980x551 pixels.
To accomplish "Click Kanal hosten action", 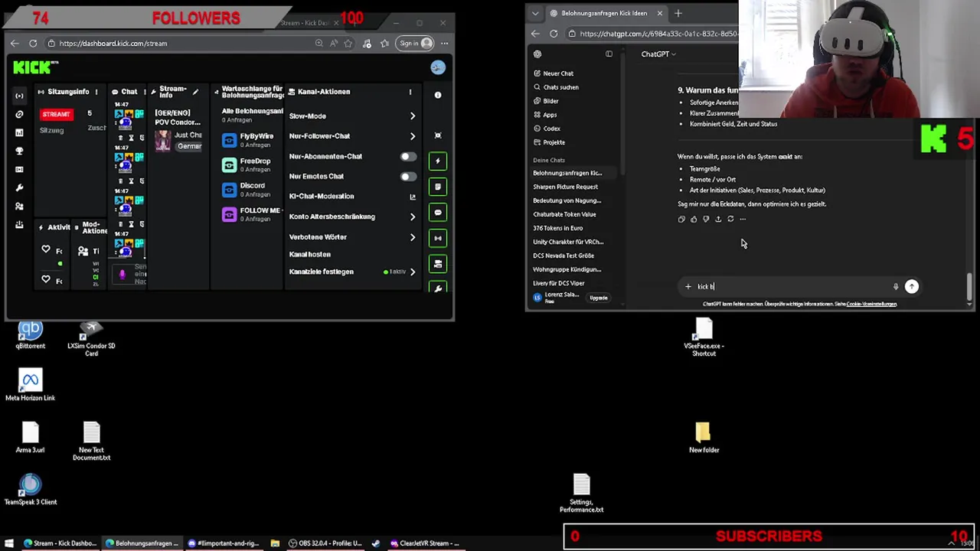I will (x=310, y=254).
